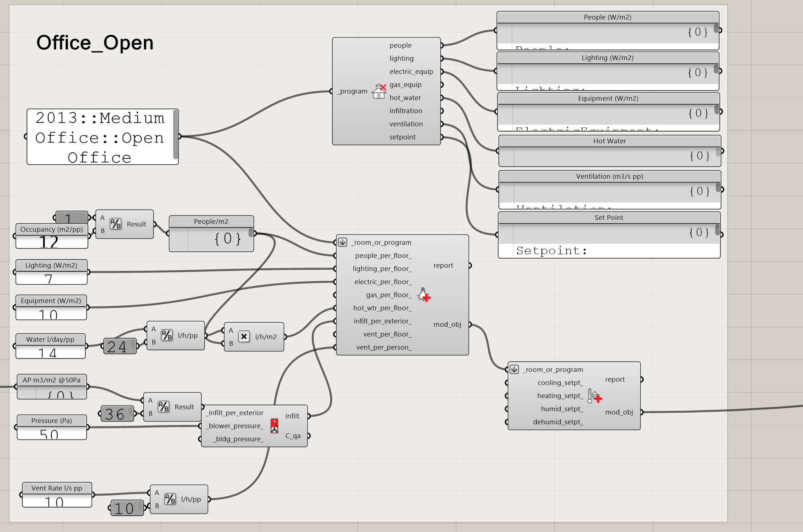Click the division icon next to the 24 panel
This screenshot has height=532, width=803.
pos(167,335)
